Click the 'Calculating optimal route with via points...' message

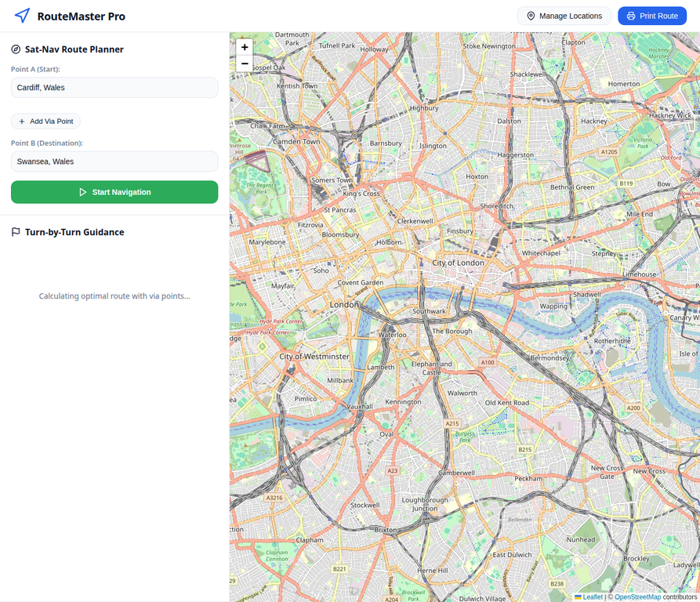114,296
